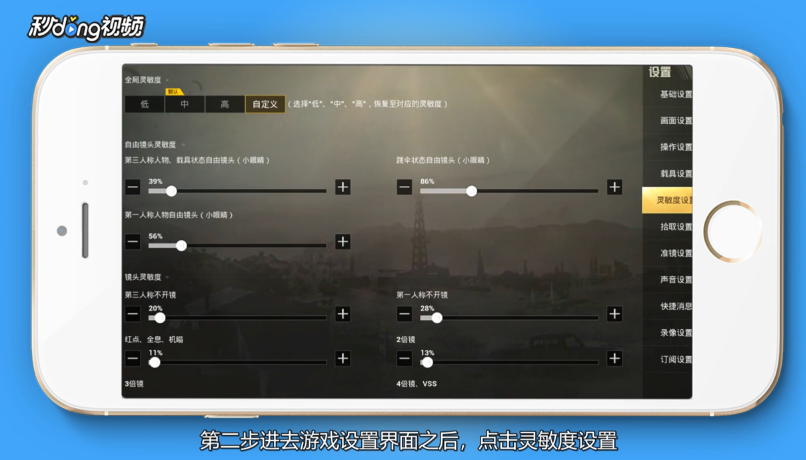Plus button for 2倍镜 at 13%
Screen dimensions: 806x460
click(614, 359)
